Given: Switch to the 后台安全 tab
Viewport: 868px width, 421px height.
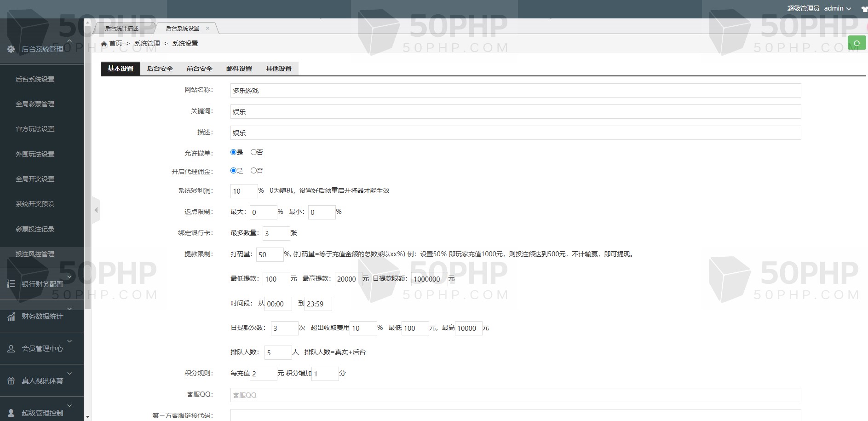Looking at the screenshot, I should coord(160,69).
